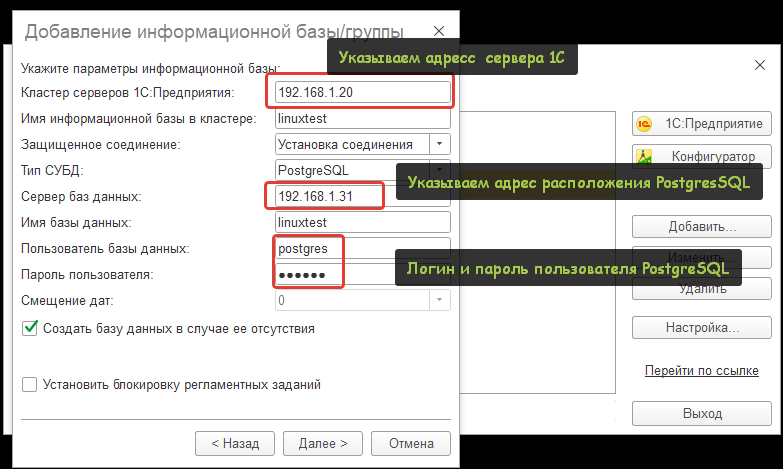This screenshot has width=783, height=469.
Task: Enable 'Установить блокировку регламентных заданий' checkbox
Action: [29, 384]
